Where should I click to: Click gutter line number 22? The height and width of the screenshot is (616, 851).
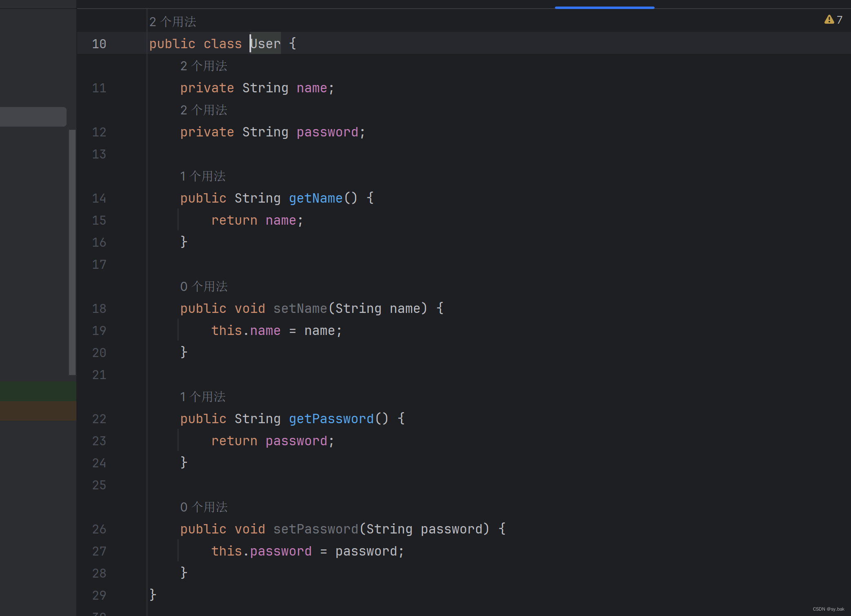pos(99,419)
